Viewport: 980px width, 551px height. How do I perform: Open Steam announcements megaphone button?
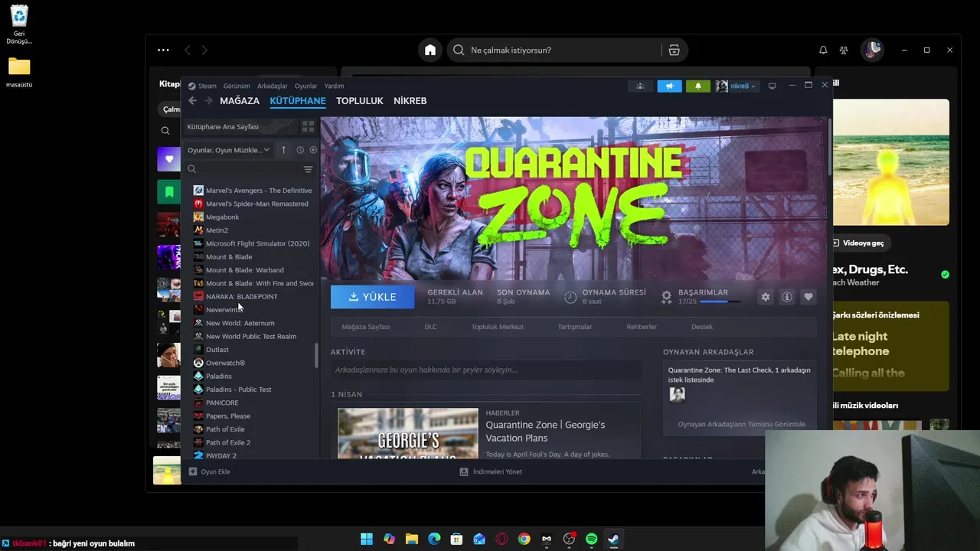669,86
